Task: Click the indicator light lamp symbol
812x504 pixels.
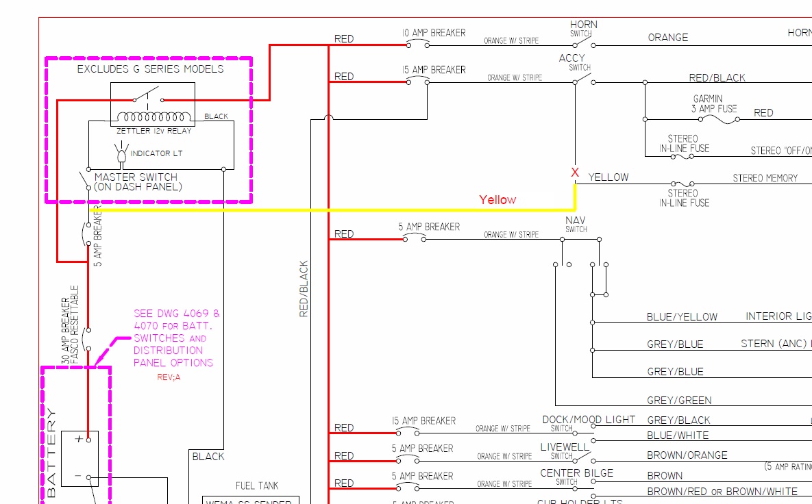Action: [123, 154]
